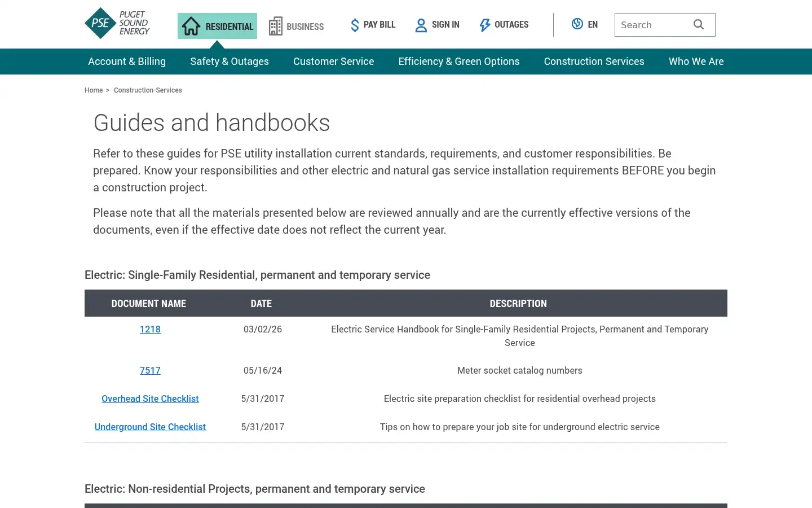The image size is (812, 508).
Task: Click the date 03/02/26
Action: (x=263, y=330)
